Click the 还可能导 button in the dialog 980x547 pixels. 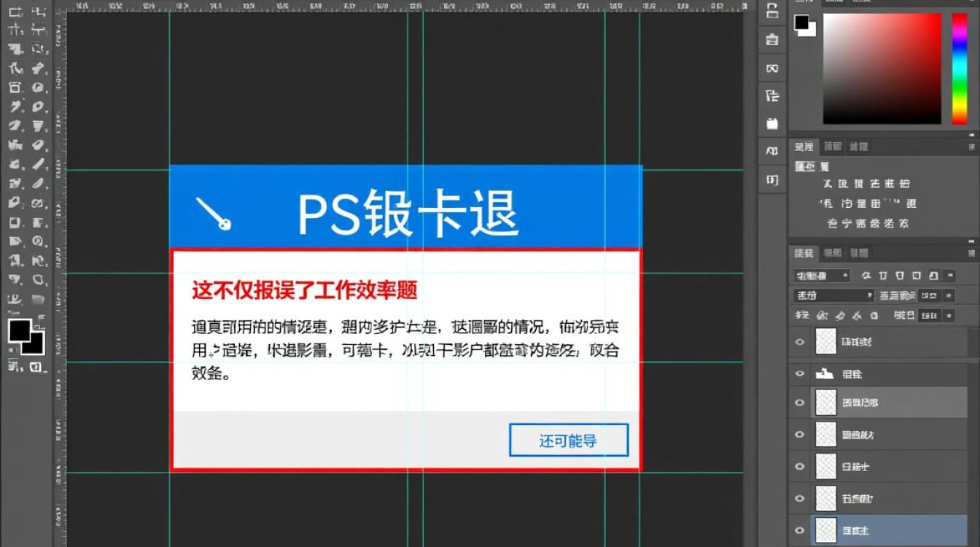[568, 441]
